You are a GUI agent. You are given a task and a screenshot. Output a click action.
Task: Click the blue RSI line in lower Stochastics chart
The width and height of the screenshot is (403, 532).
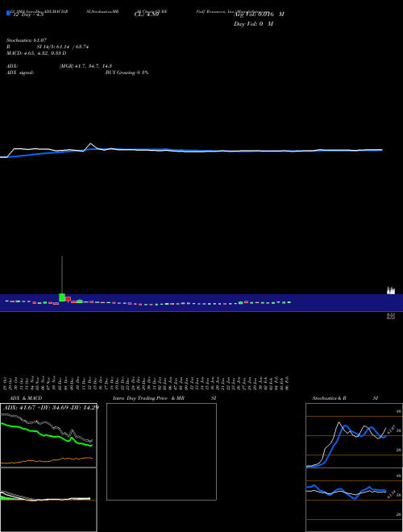click(346, 491)
